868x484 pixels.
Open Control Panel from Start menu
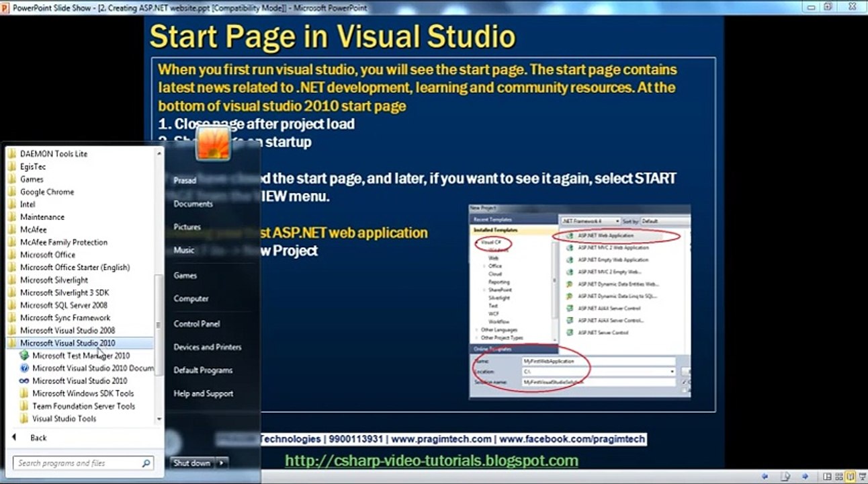click(x=196, y=323)
